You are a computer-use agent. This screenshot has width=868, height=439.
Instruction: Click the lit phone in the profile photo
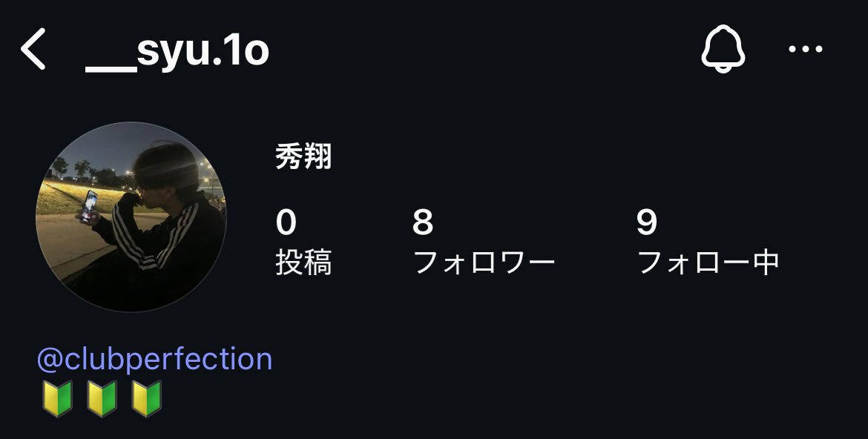[x=88, y=206]
